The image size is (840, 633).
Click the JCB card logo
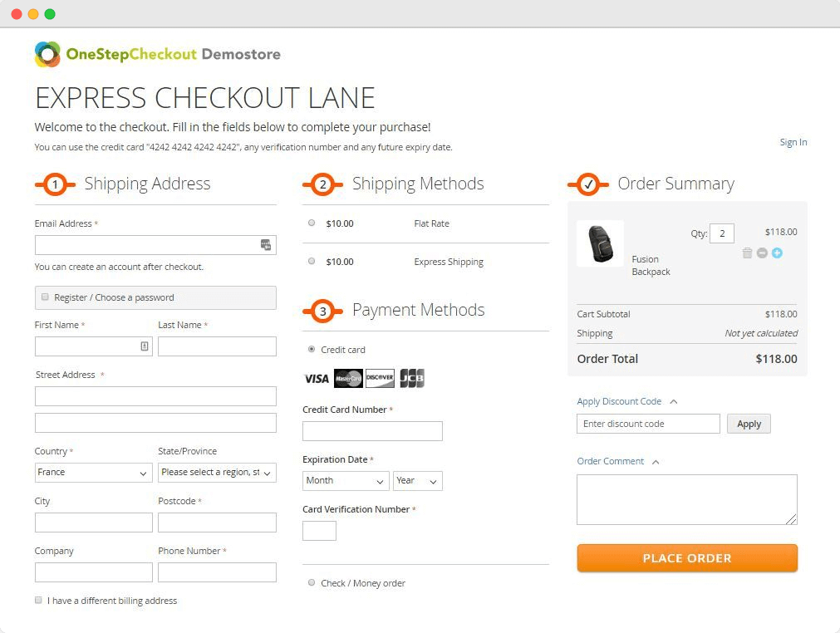point(412,378)
